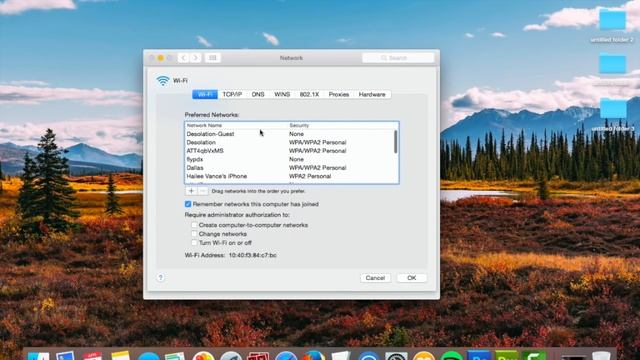The image size is (640, 360).
Task: Remove network with the minus button
Action: point(202,191)
